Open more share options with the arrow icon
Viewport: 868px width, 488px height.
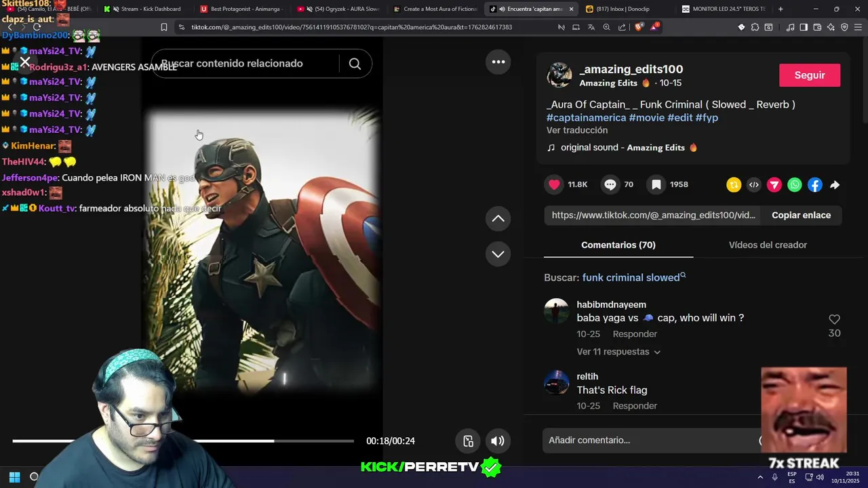(x=835, y=185)
